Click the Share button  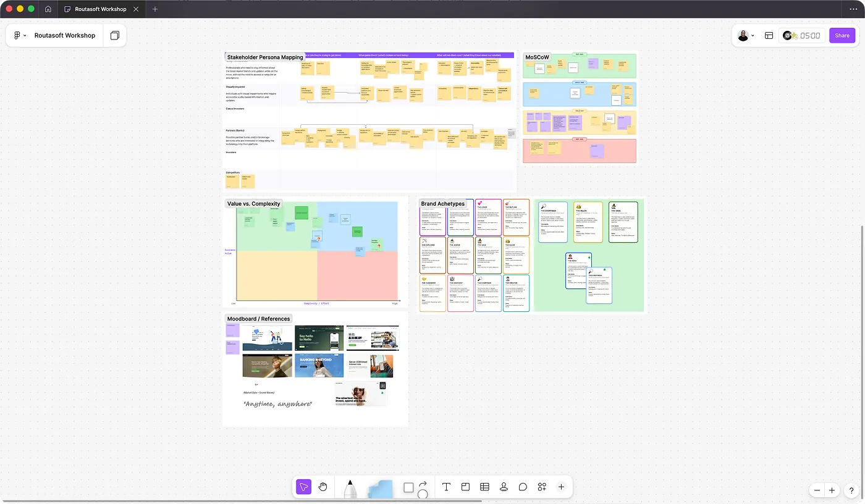(842, 36)
